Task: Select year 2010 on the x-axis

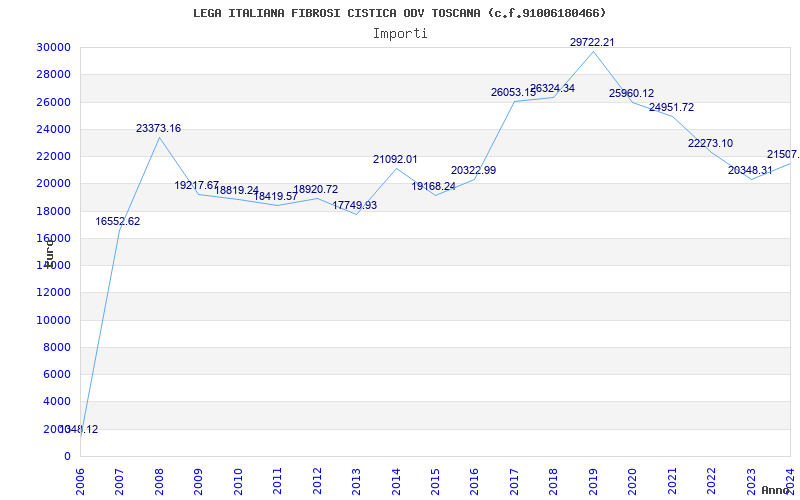Action: pyautogui.click(x=238, y=481)
